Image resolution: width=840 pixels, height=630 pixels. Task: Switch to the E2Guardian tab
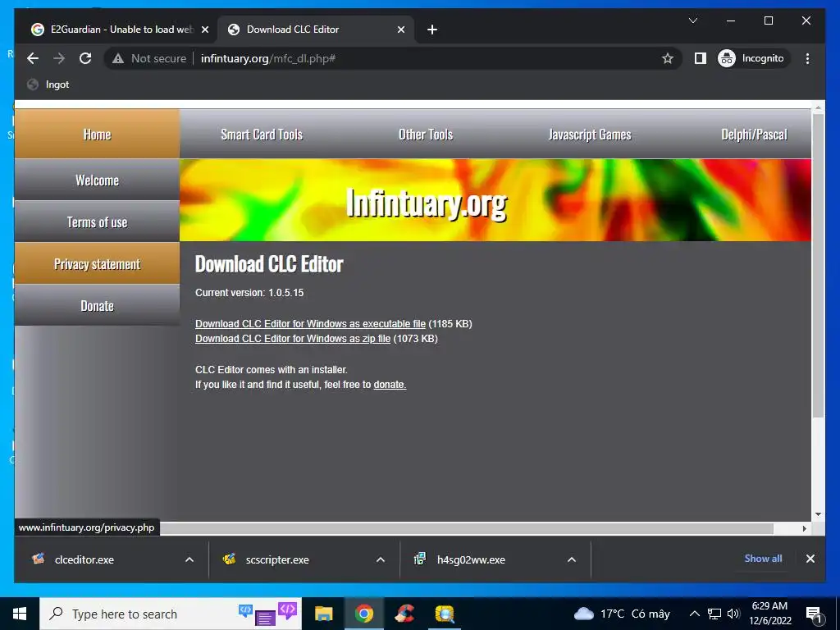coord(121,30)
